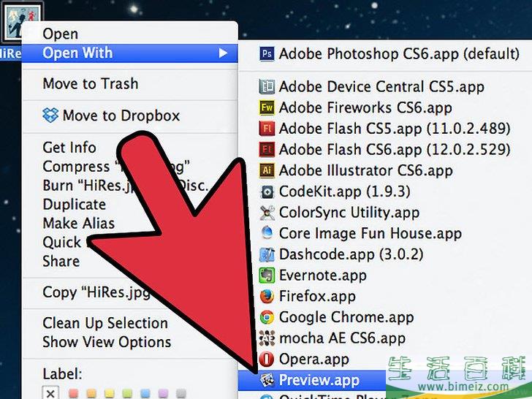
Task: Click the Adobe Flash CS6 icon
Action: tap(267, 150)
